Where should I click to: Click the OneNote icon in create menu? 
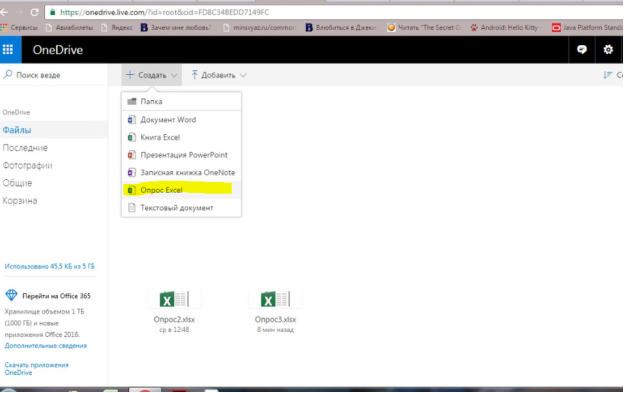pos(131,172)
